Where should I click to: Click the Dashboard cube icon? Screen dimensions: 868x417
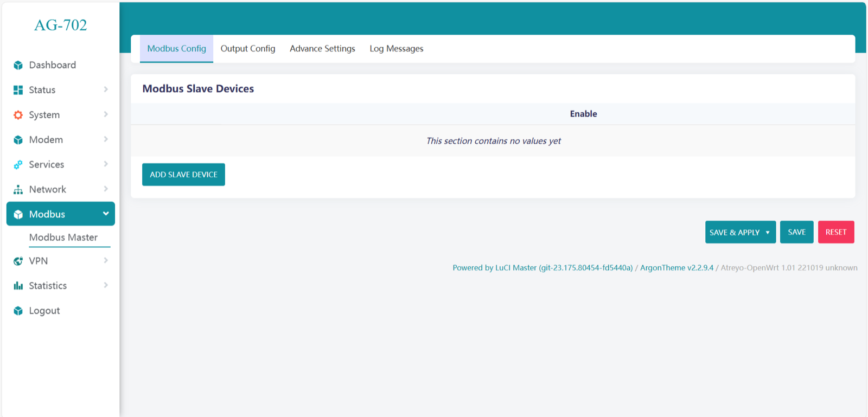18,65
